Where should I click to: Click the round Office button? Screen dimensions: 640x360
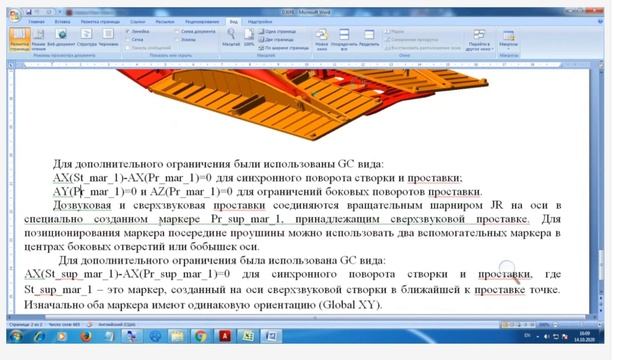[15, 16]
